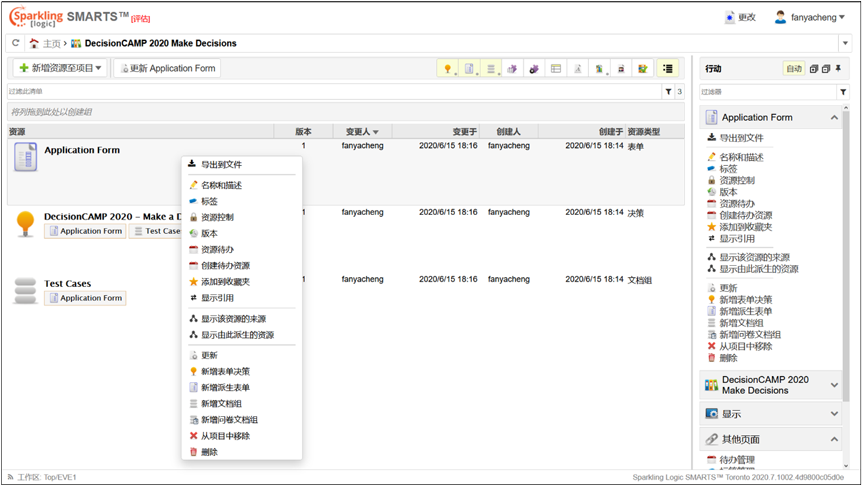This screenshot has width=863, height=486.
Task: Open the 新增资源至项目 dropdown
Action: [x=60, y=68]
